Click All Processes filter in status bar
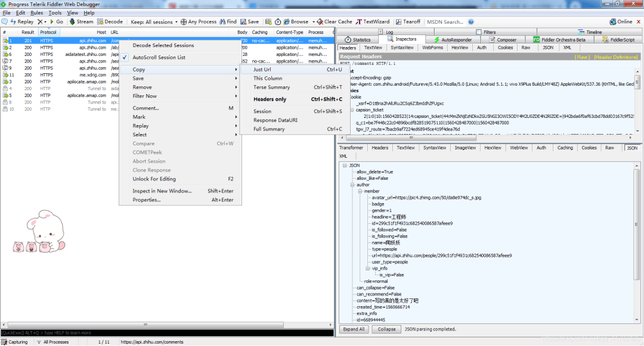Image resolution: width=644 pixels, height=346 pixels. pos(52,342)
